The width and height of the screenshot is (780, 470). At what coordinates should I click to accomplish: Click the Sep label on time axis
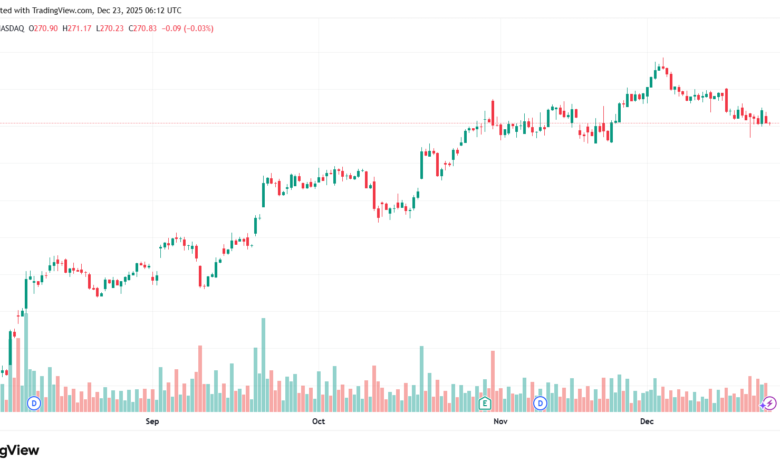(x=153, y=422)
